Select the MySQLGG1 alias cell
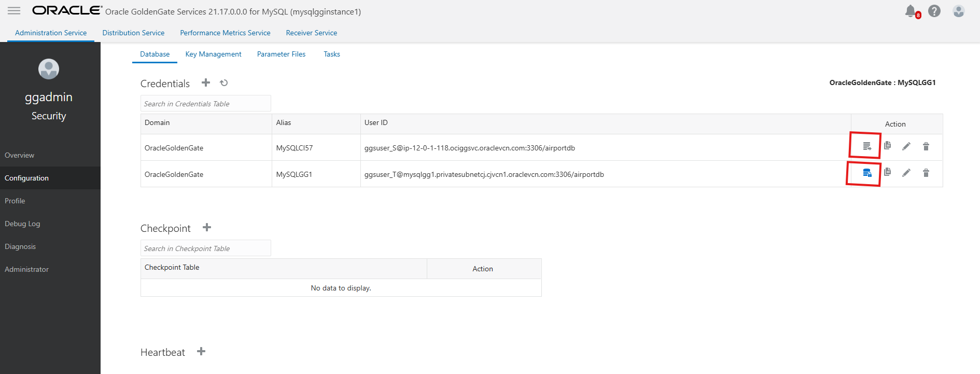Image resolution: width=980 pixels, height=374 pixels. [316, 174]
